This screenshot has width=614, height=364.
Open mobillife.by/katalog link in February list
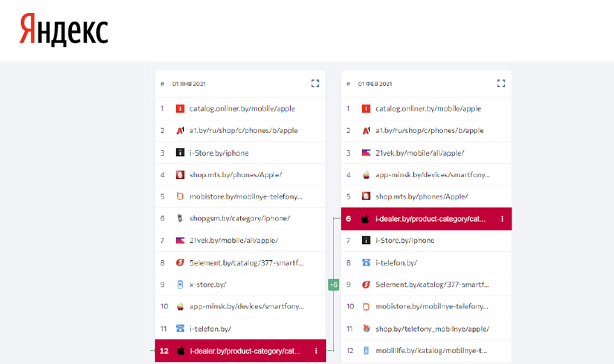430,351
